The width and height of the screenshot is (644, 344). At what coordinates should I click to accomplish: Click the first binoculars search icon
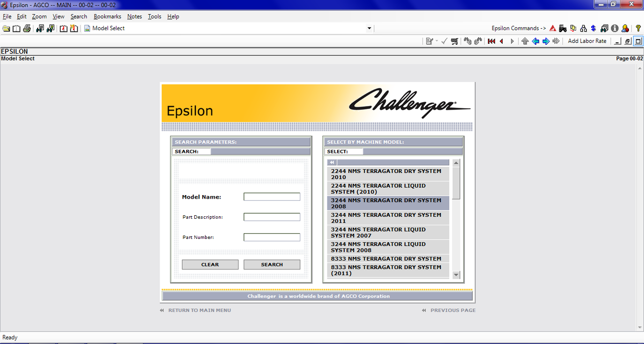point(40,29)
